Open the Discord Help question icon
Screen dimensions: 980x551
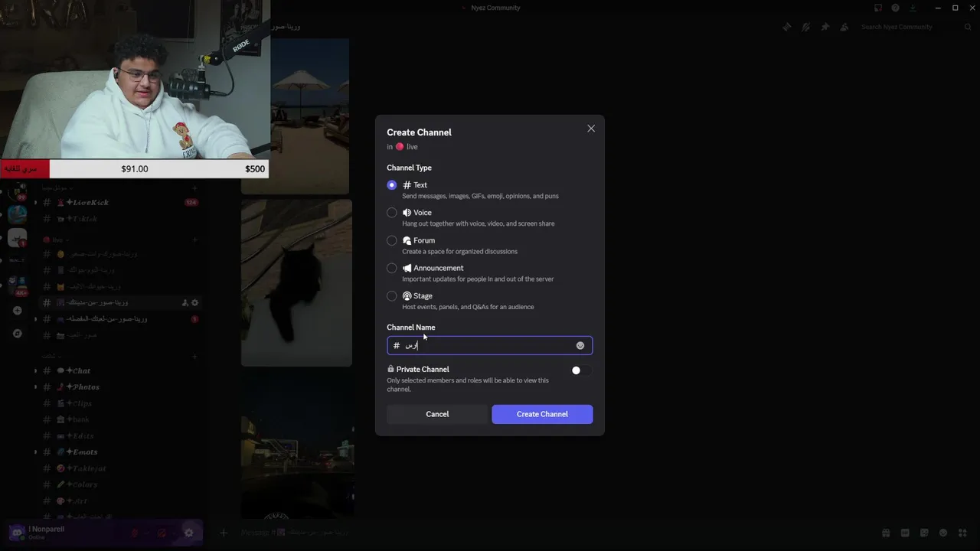click(x=895, y=8)
